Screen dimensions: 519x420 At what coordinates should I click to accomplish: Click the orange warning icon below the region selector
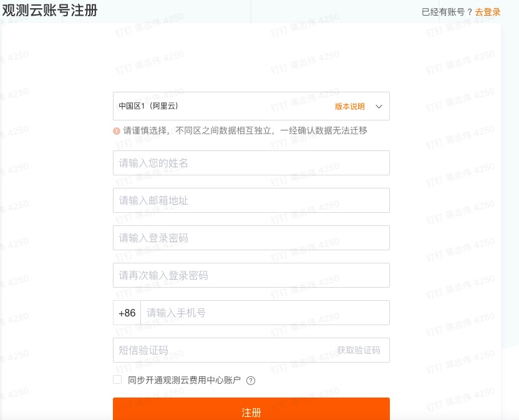(117, 131)
